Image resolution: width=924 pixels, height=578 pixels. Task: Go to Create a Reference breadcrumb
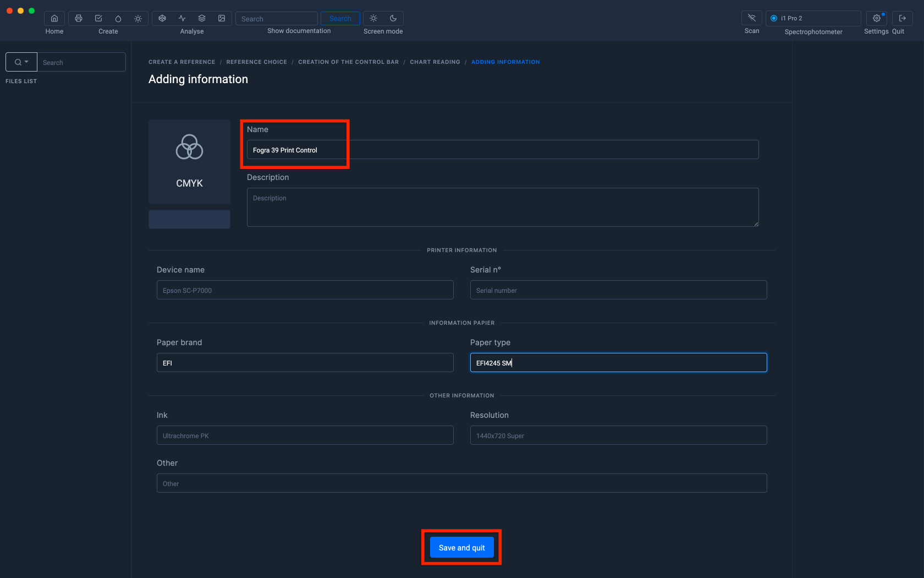coord(182,62)
